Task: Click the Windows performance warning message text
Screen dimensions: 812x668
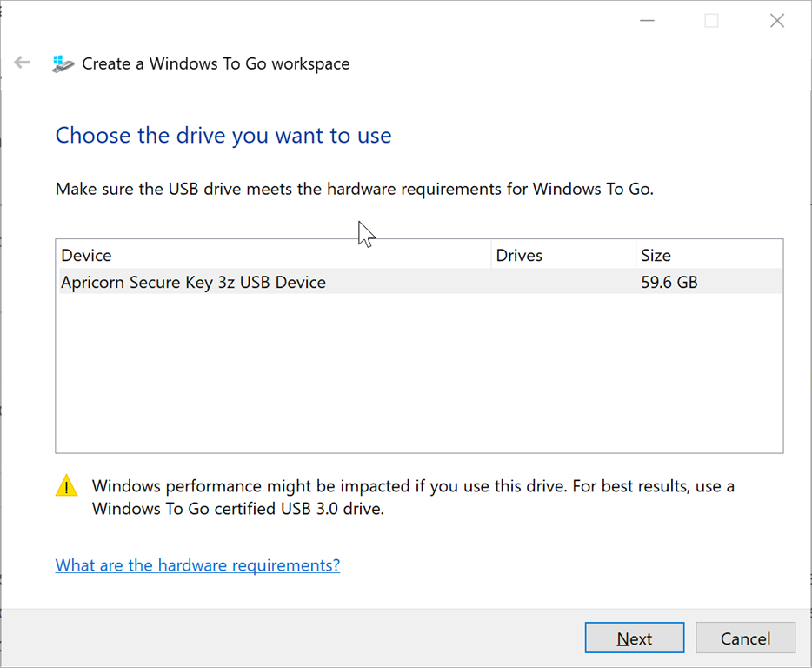Action: (413, 498)
